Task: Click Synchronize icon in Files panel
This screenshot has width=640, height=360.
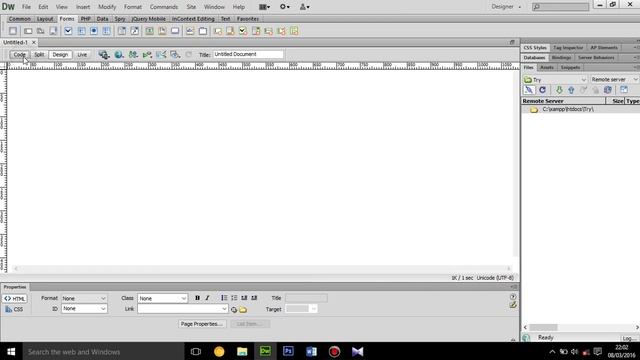Action: coord(608,90)
